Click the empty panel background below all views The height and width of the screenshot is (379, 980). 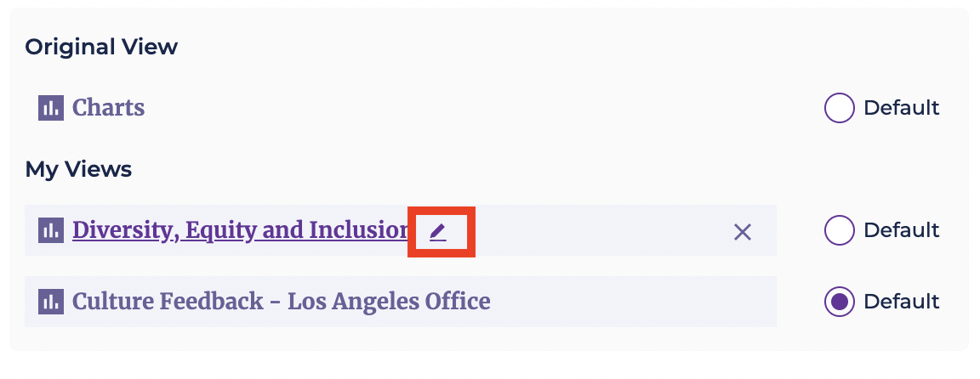point(487,339)
